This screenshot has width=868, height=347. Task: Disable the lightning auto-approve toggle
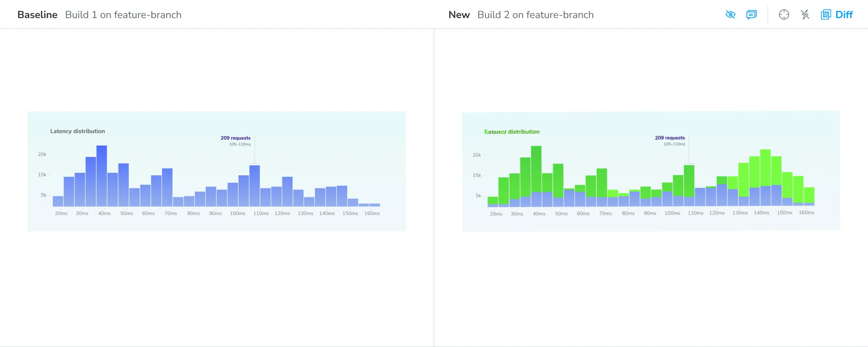(805, 14)
